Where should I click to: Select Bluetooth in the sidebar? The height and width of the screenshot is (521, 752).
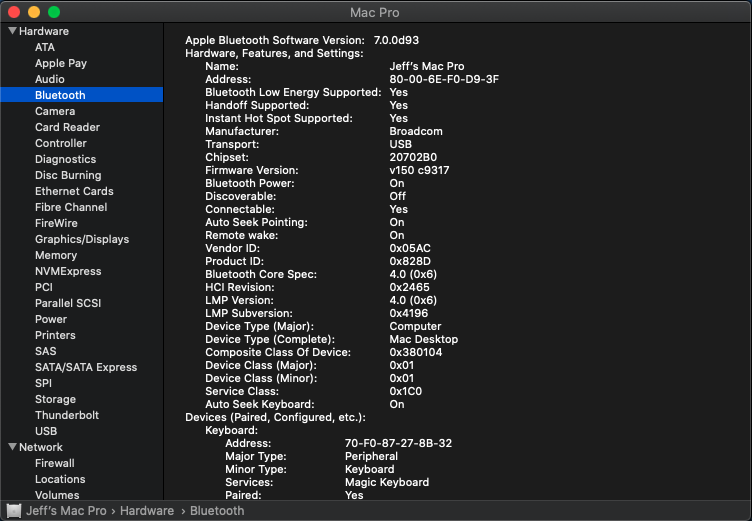click(60, 95)
